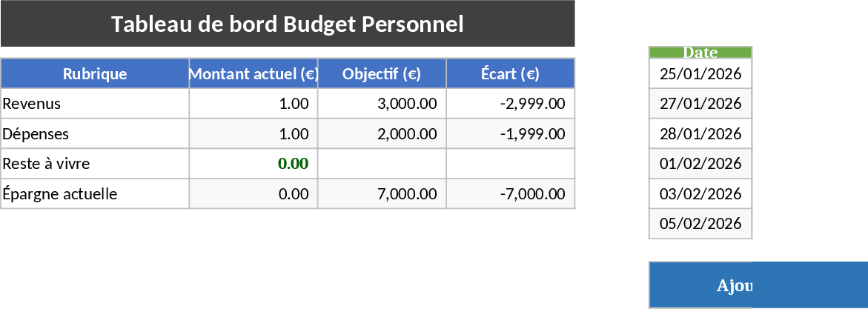Select the date cell 25/01/2026
The height and width of the screenshot is (309, 868).
[x=700, y=73]
